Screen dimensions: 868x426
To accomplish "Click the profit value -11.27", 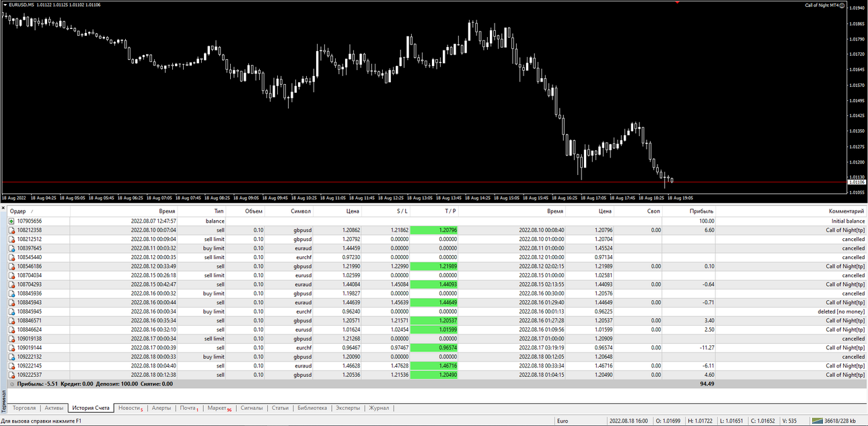I will 706,348.
